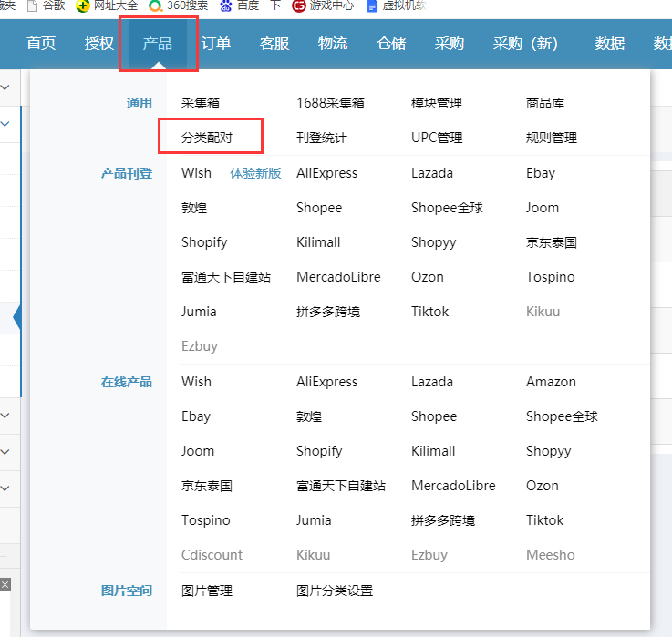Click 采集箱 under 通用

pos(201,103)
